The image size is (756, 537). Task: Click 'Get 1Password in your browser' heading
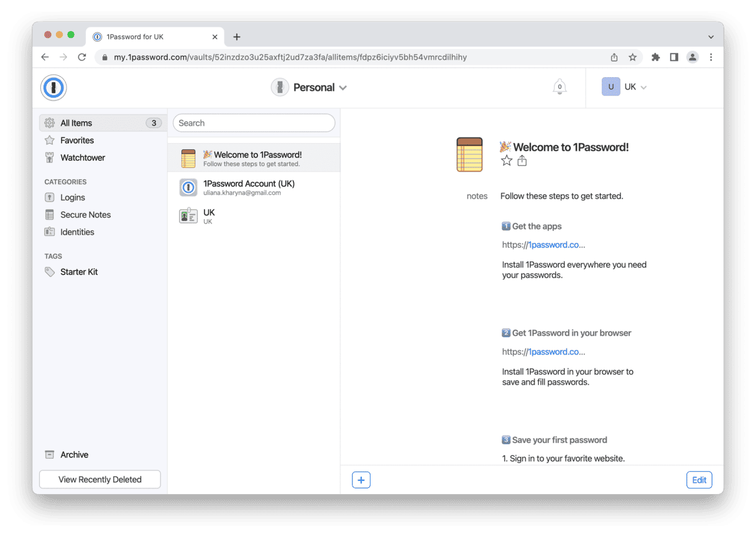pos(571,334)
